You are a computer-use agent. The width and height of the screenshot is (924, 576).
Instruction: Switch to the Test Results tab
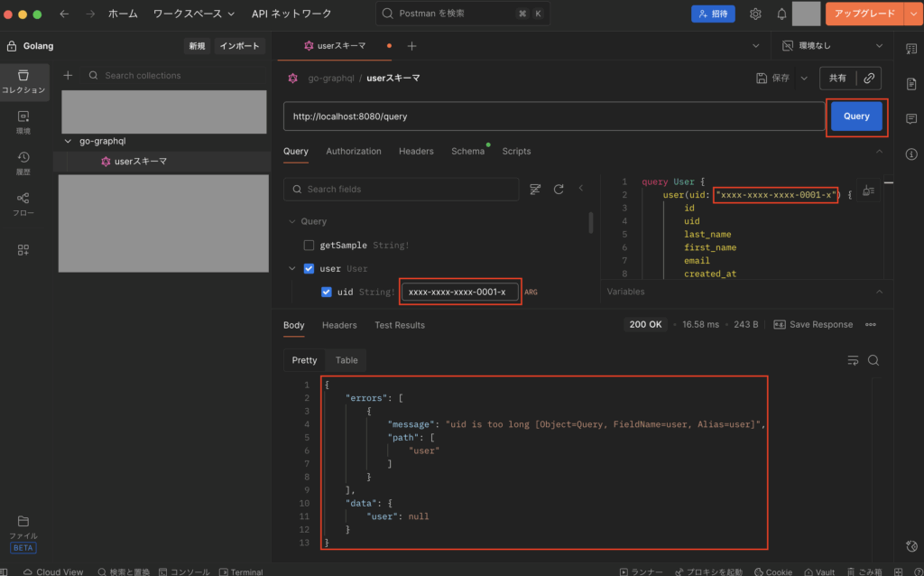pos(400,325)
